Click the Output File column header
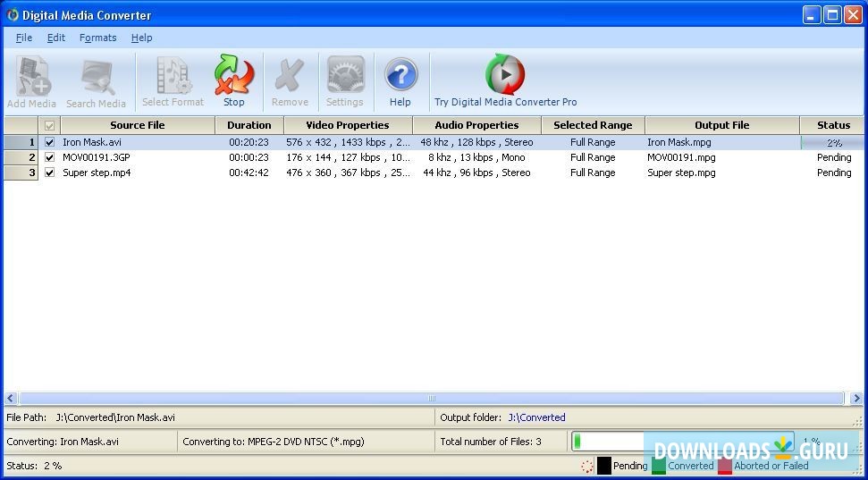868x480 pixels. tap(722, 125)
